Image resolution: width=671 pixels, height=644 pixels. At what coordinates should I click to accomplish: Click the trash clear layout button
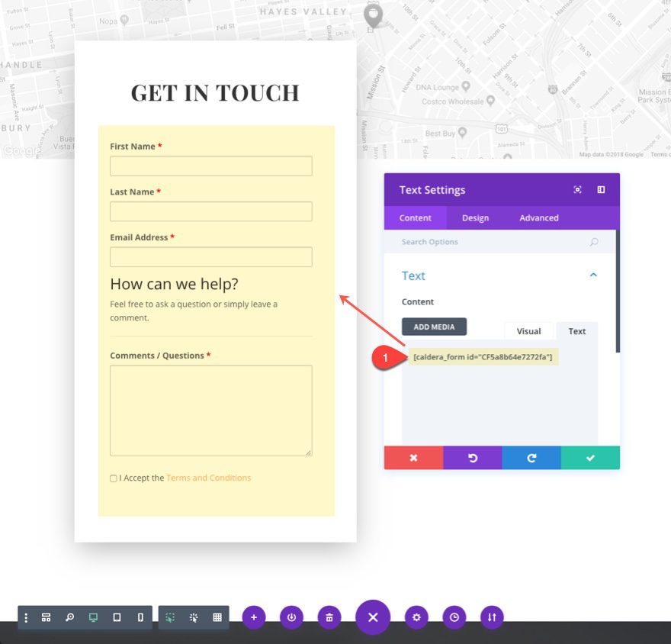coord(329,617)
